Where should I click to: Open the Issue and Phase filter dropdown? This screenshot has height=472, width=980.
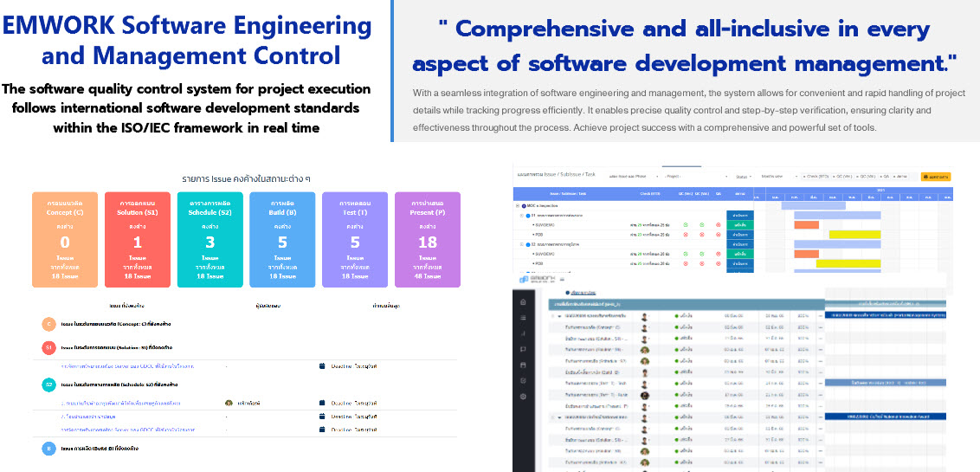coord(633,177)
